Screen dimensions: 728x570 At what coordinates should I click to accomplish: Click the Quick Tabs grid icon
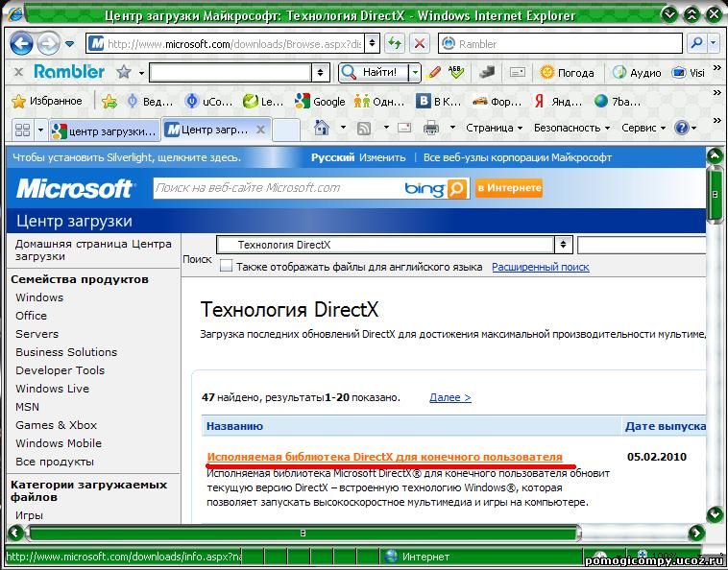coord(22,130)
